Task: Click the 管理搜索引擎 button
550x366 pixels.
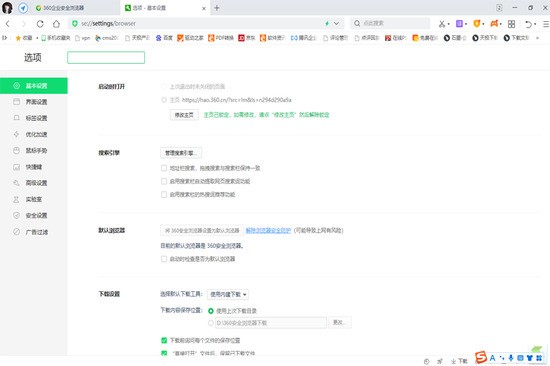Action: point(181,153)
